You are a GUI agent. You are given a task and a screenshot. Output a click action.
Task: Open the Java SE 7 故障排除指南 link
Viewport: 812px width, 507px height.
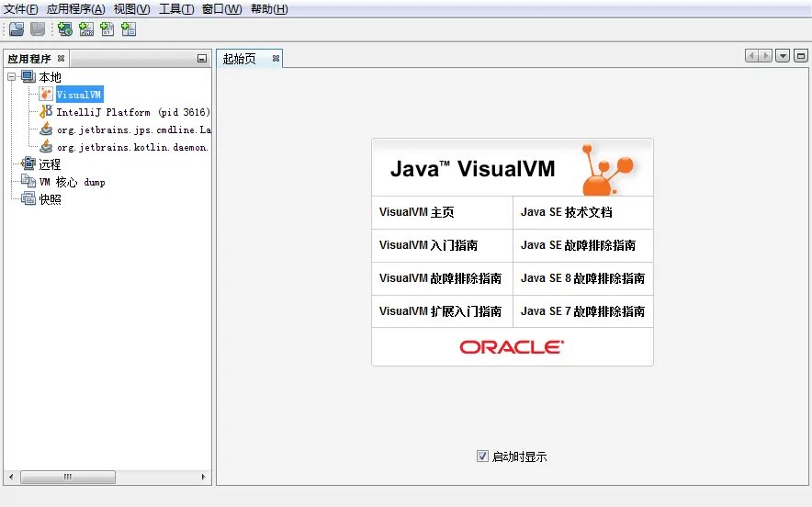[582, 311]
